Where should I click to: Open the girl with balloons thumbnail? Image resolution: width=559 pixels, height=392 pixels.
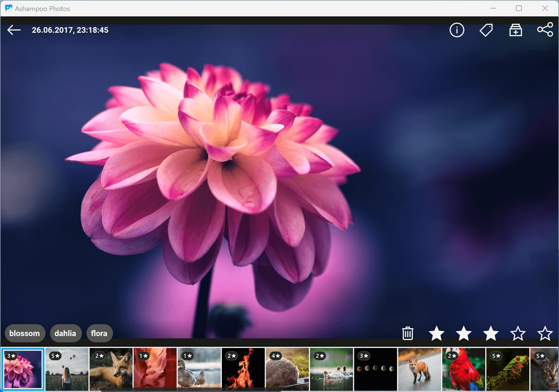click(67, 369)
